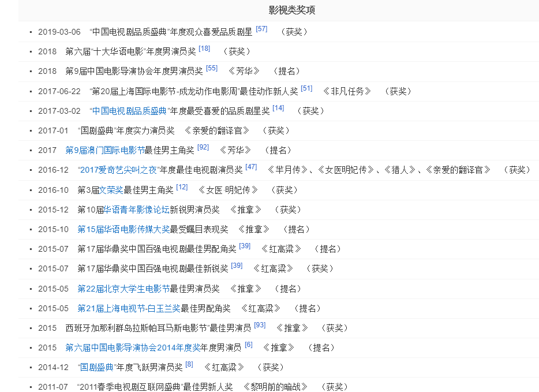This screenshot has height=392, width=539.
Task: Open reference [47] citation link
Action: pos(251,167)
